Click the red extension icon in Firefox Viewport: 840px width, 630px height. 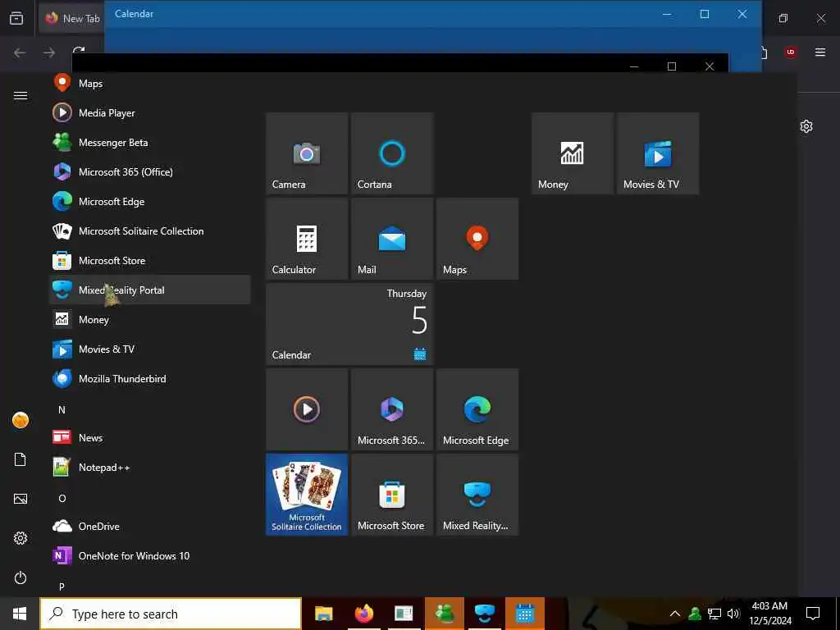click(791, 52)
